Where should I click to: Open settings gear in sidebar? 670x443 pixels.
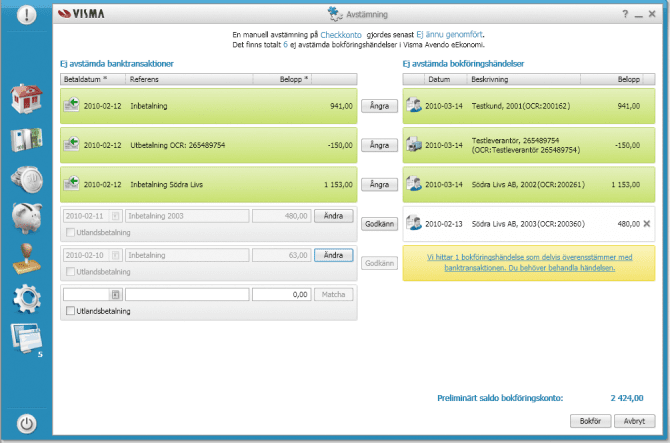pyautogui.click(x=26, y=297)
